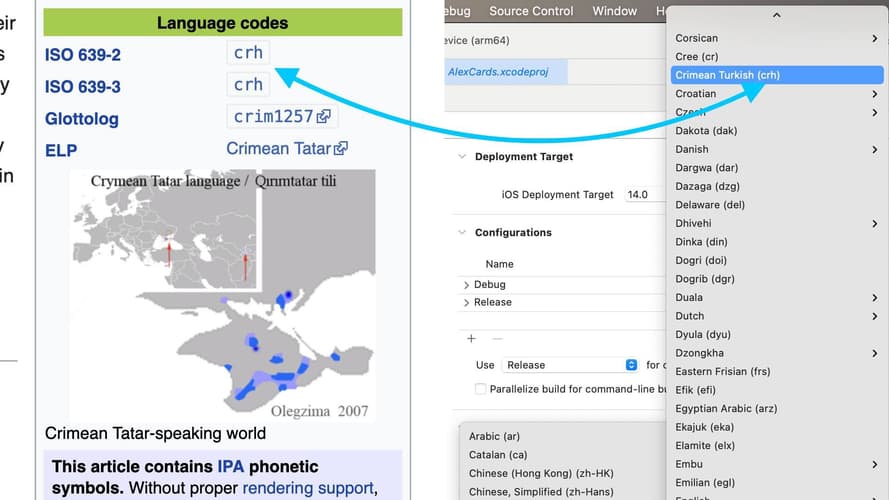
Task: Open the Danish submenu arrow
Action: pyautogui.click(x=875, y=150)
